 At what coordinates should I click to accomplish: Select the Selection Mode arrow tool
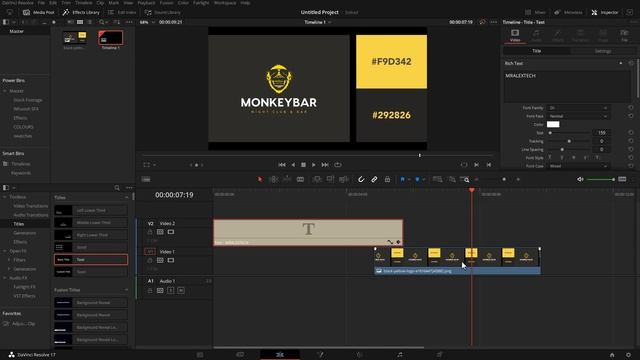(x=260, y=179)
